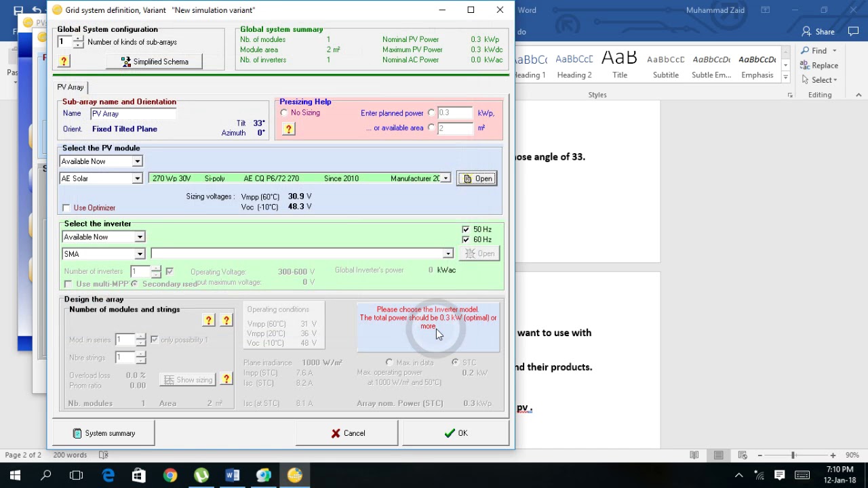Image resolution: width=868 pixels, height=488 pixels.
Task: Open the PV module Available Now dropdown
Action: click(137, 161)
